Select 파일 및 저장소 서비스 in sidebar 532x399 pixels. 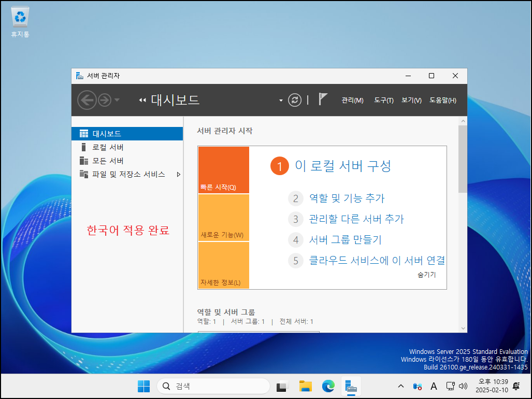click(x=127, y=175)
